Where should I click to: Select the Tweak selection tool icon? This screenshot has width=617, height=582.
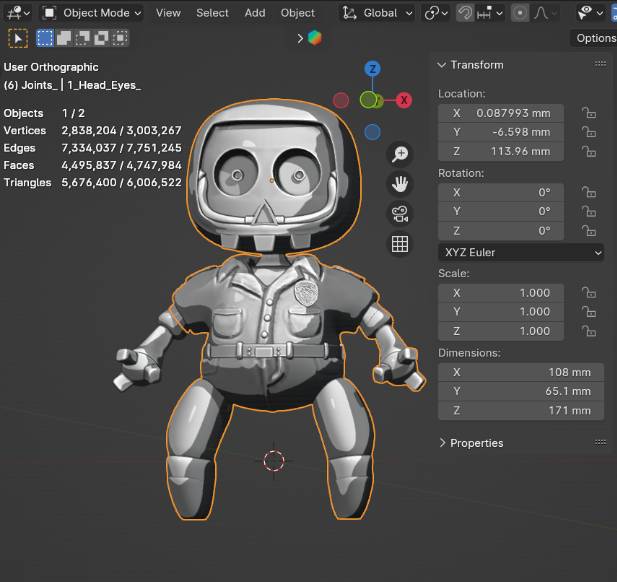(x=18, y=38)
